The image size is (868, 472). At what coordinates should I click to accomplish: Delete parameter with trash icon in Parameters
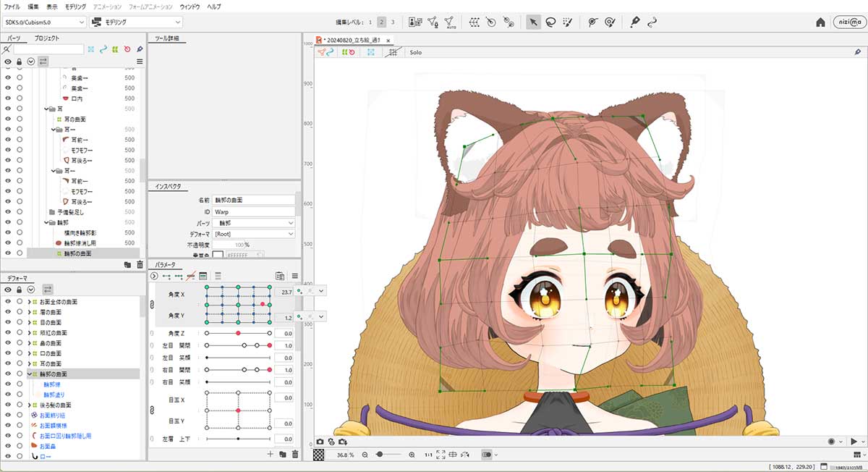coord(294,454)
